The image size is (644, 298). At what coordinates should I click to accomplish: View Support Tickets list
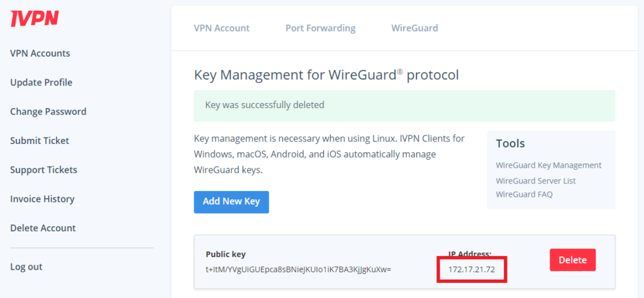point(43,170)
